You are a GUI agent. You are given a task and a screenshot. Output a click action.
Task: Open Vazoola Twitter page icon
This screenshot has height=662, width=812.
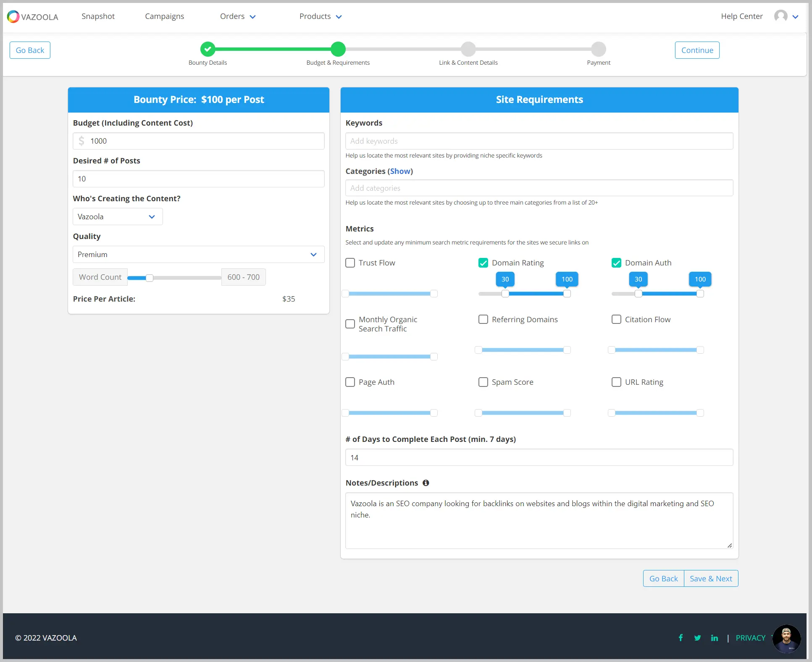pyautogui.click(x=697, y=638)
